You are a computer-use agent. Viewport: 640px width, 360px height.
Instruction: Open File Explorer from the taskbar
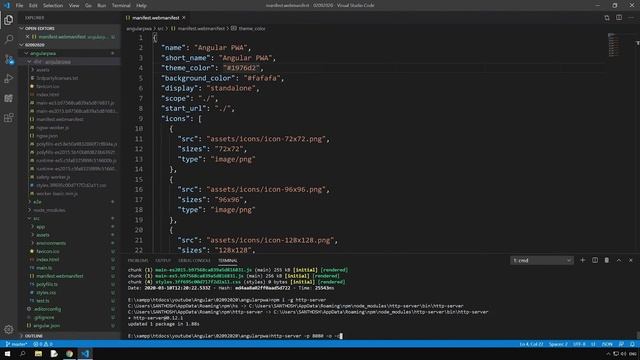[38, 353]
